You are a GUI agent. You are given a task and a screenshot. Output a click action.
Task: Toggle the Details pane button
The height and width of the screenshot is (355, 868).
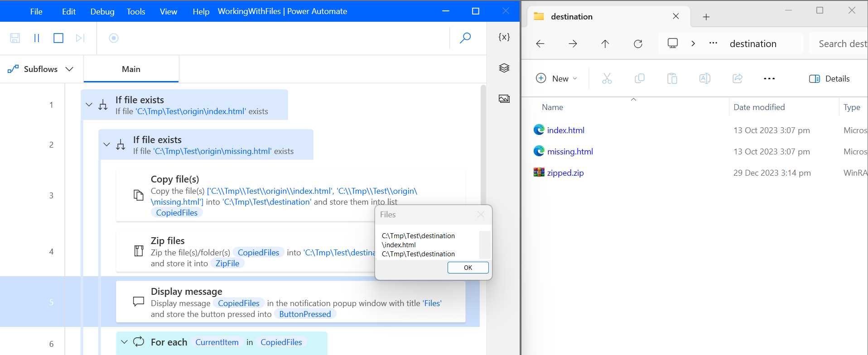(x=829, y=78)
